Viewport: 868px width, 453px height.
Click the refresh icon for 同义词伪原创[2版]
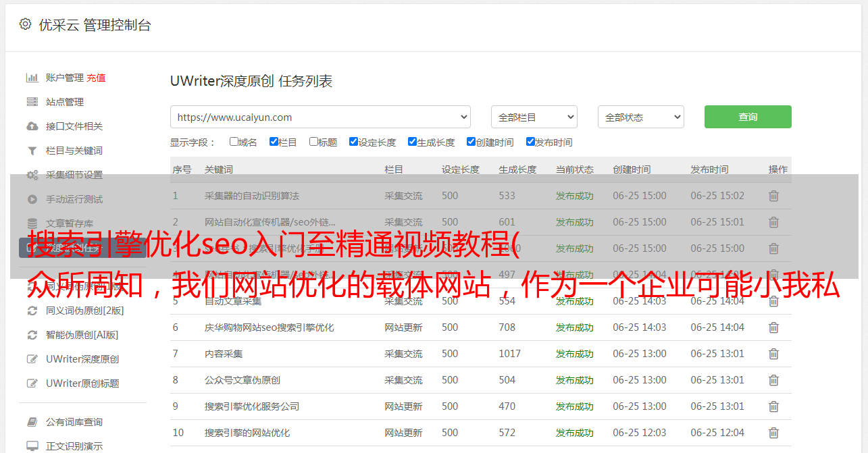pyautogui.click(x=32, y=311)
